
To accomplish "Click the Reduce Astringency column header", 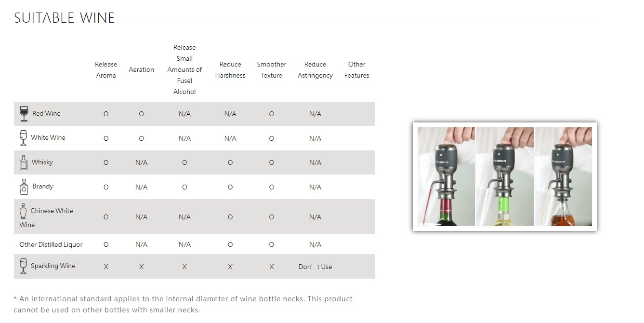I will [x=315, y=69].
